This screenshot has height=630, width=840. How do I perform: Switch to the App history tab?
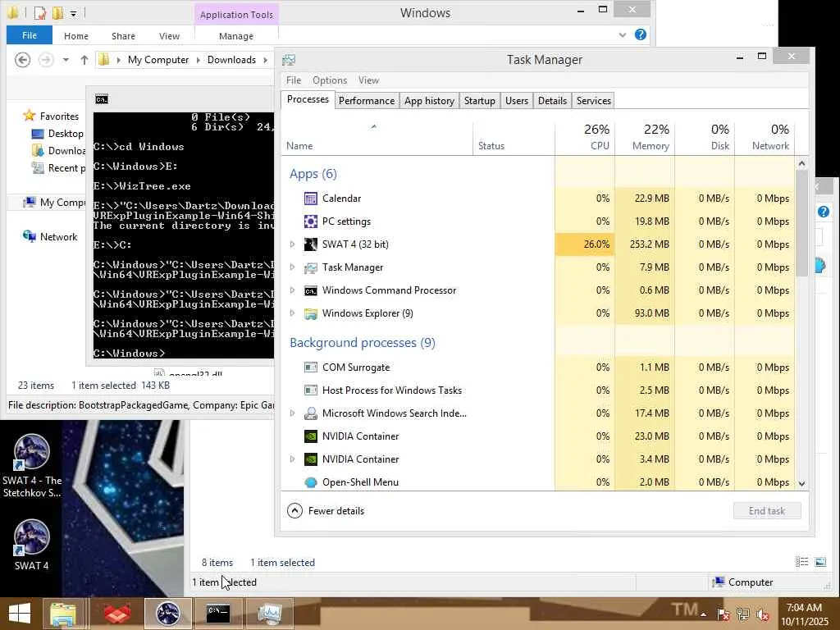point(429,101)
